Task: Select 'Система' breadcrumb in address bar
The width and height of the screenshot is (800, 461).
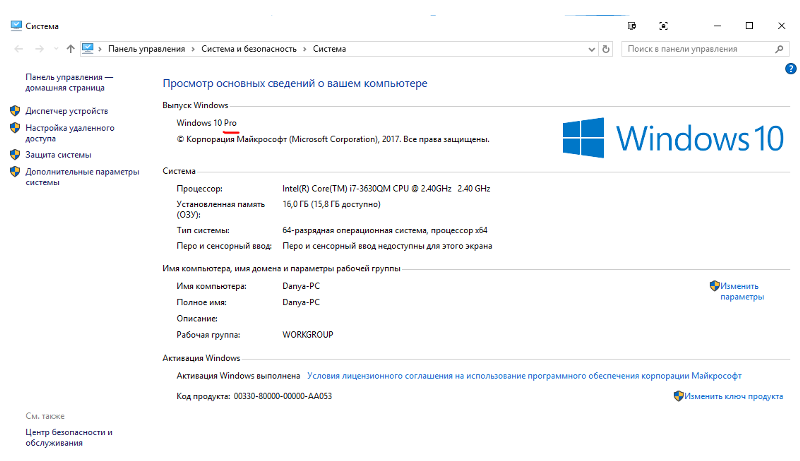Action: [330, 49]
